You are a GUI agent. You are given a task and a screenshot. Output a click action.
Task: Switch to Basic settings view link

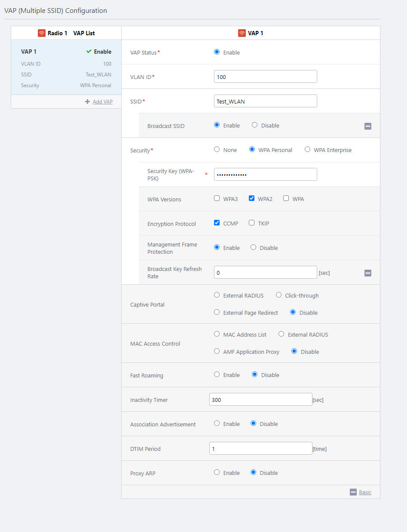tap(365, 492)
